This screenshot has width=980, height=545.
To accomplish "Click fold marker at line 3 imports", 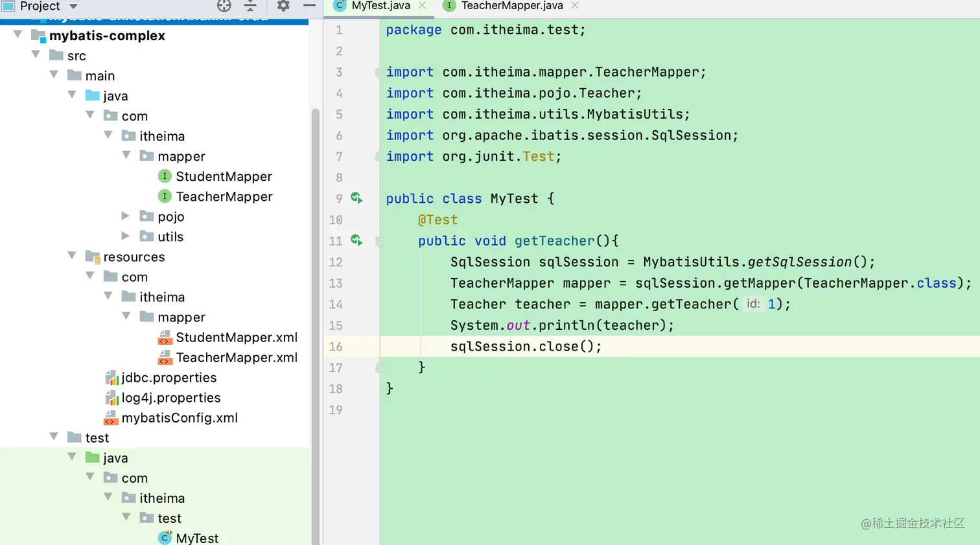I will 379,72.
